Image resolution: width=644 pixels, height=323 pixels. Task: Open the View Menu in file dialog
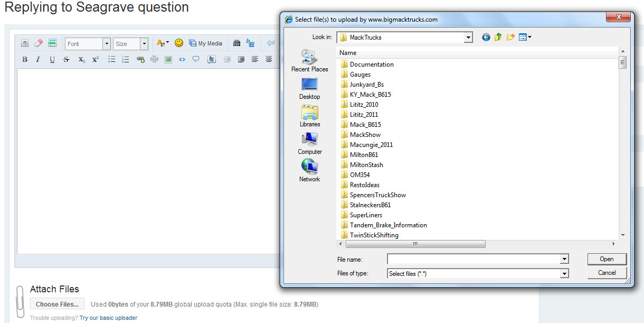coord(525,37)
